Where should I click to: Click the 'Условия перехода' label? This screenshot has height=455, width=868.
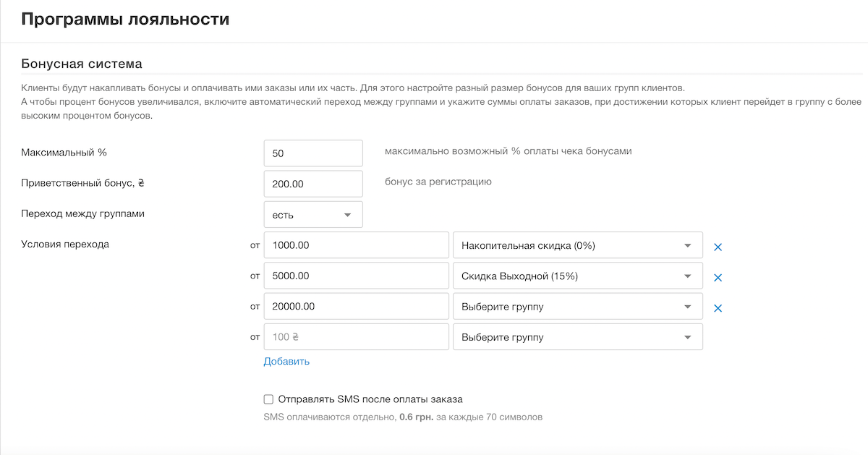point(65,244)
